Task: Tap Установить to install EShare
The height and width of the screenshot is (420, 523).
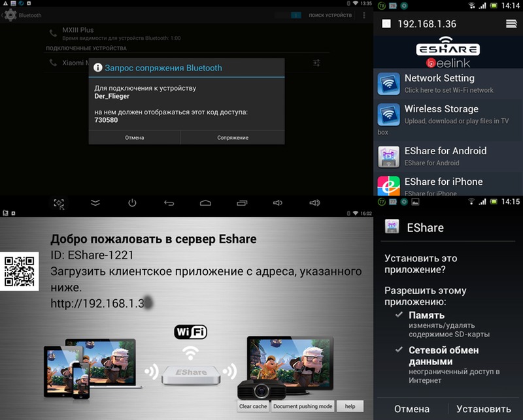Action: pyautogui.click(x=484, y=409)
